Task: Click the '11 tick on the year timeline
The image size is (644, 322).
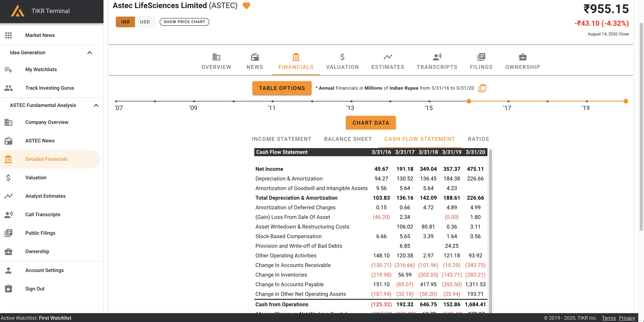Action: 273,101
